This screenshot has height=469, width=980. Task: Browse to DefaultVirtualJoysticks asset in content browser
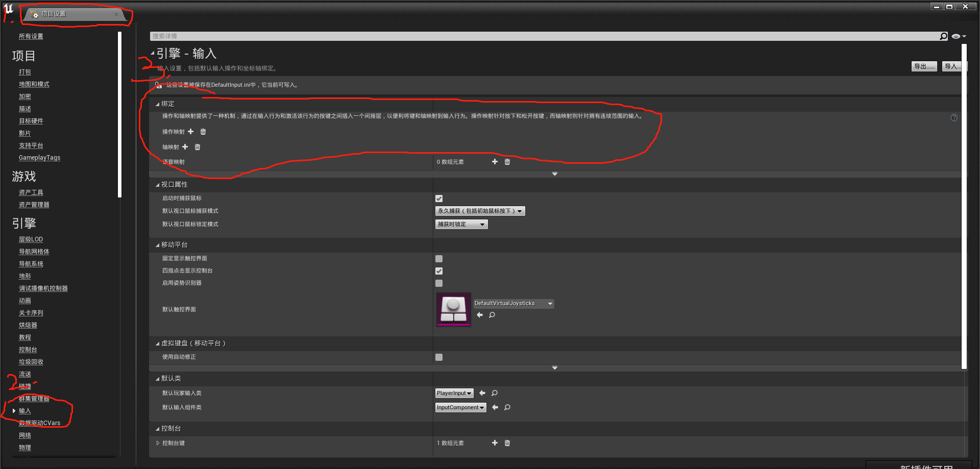click(x=492, y=315)
